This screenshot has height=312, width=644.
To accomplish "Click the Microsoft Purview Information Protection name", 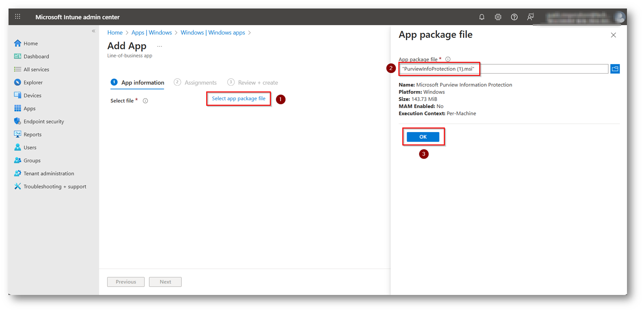I will 464,85.
